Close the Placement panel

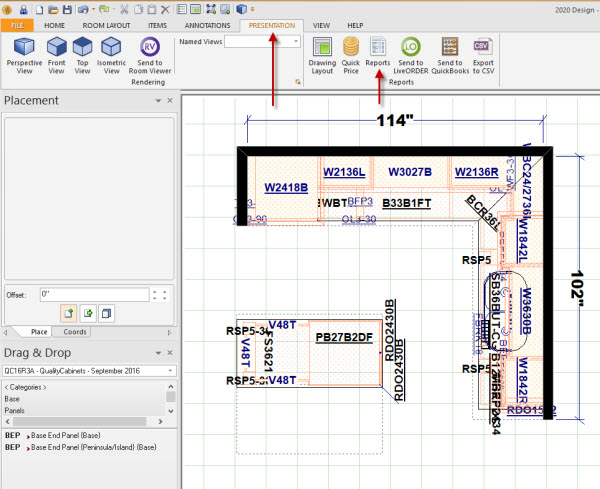[x=170, y=101]
